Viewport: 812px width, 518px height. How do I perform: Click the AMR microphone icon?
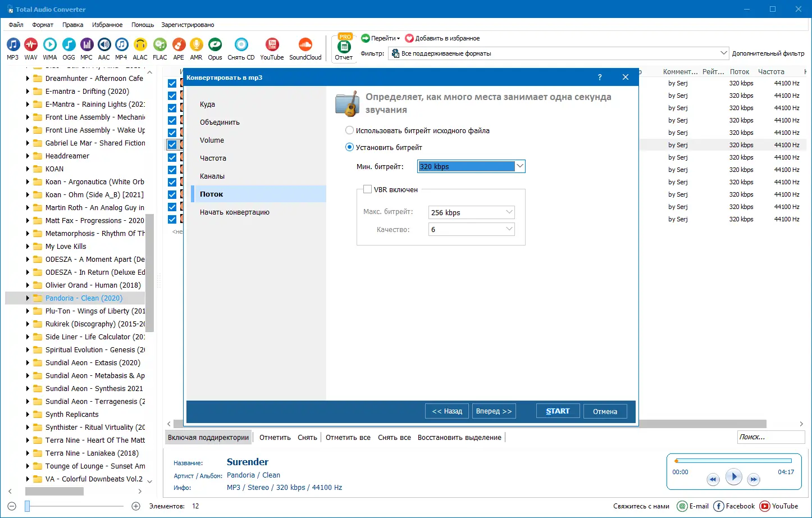196,45
